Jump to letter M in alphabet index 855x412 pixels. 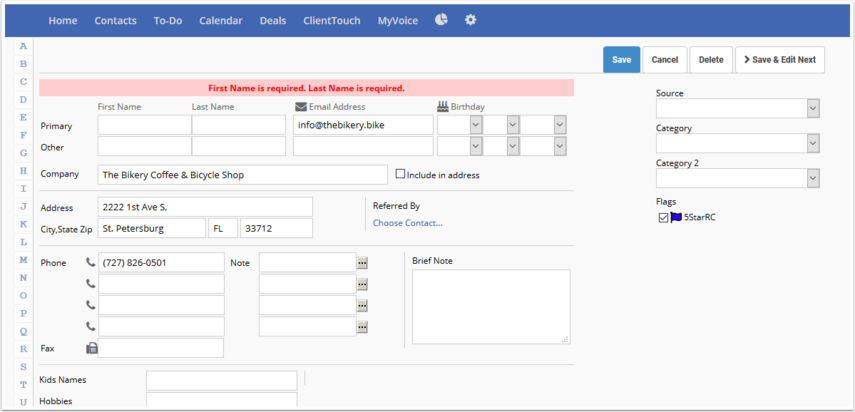pyautogui.click(x=23, y=260)
